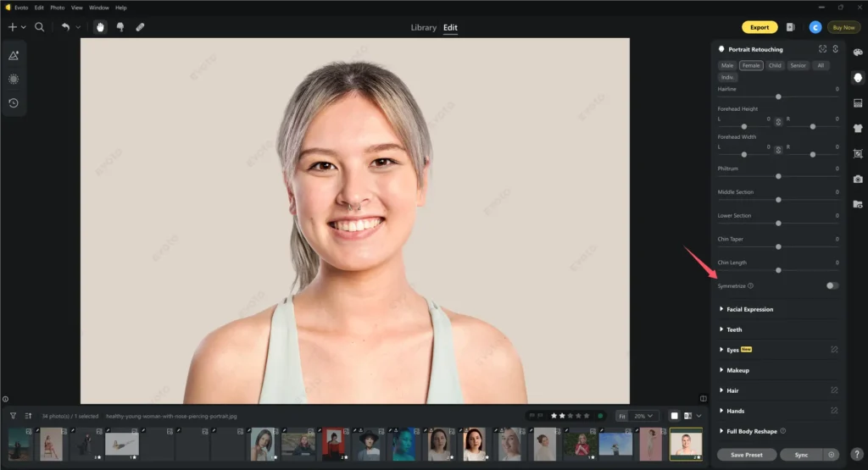The height and width of the screenshot is (470, 868).
Task: Select the Hand pan tool
Action: [100, 27]
